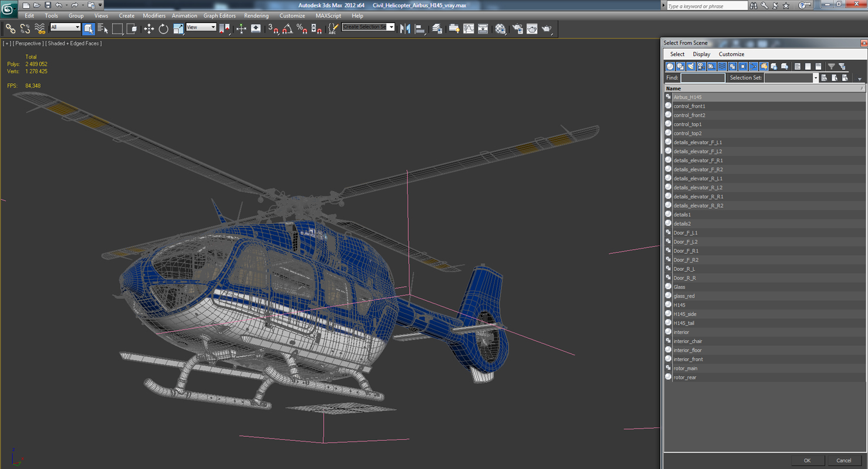Toggle Angle Snap

pos(287,29)
